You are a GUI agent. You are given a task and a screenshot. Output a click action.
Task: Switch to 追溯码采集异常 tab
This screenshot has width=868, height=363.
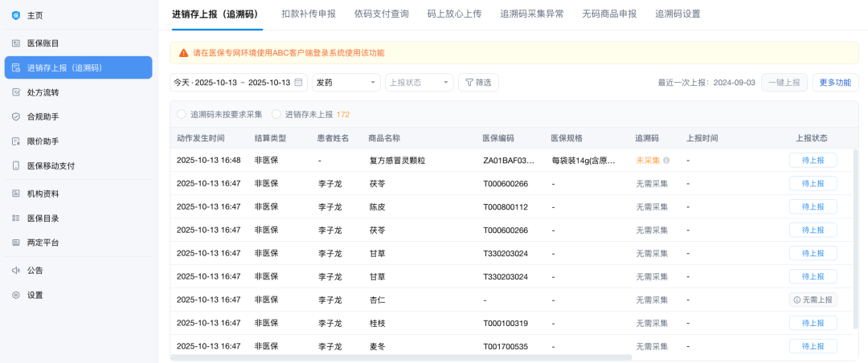tap(531, 14)
